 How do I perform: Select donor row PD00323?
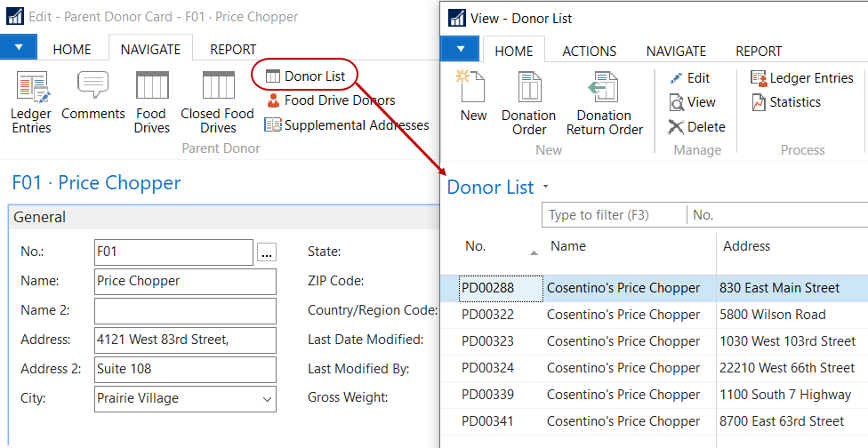tap(488, 341)
